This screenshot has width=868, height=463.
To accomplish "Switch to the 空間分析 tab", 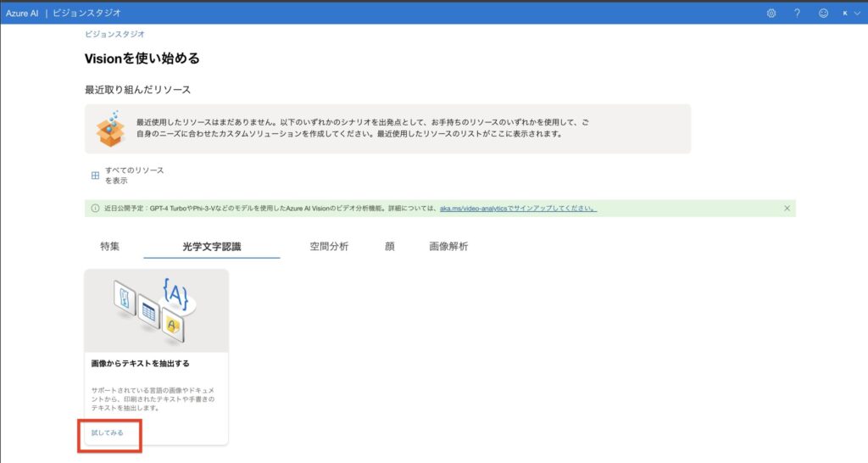I will click(x=329, y=247).
